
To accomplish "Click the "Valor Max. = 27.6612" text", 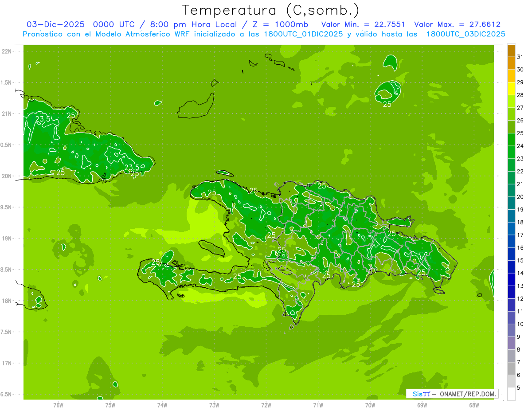I will (458, 24).
